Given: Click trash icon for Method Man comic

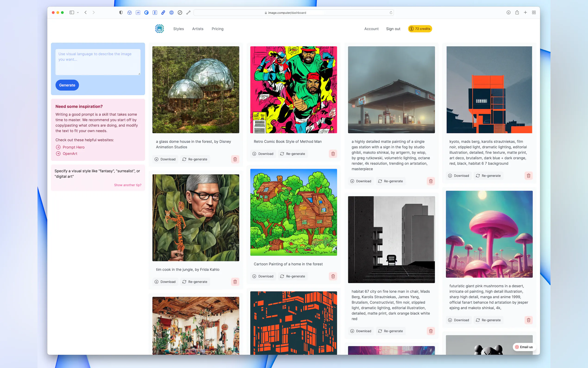Looking at the screenshot, I should pos(333,154).
